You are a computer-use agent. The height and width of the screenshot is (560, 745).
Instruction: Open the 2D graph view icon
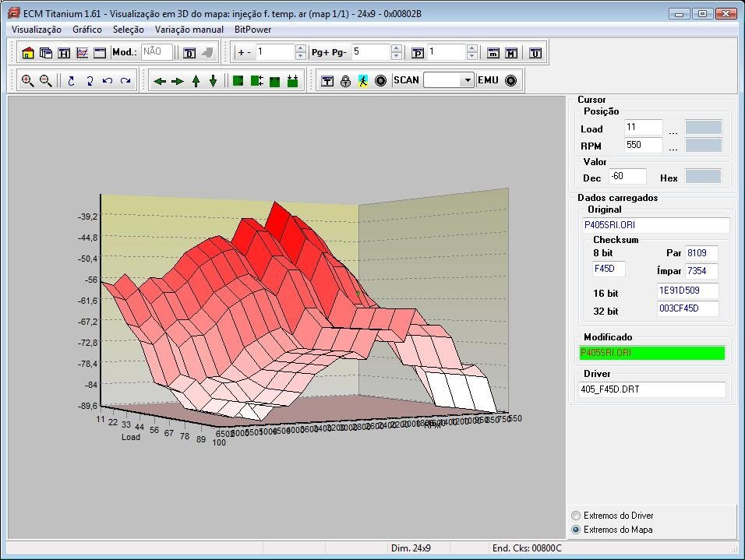(x=82, y=53)
